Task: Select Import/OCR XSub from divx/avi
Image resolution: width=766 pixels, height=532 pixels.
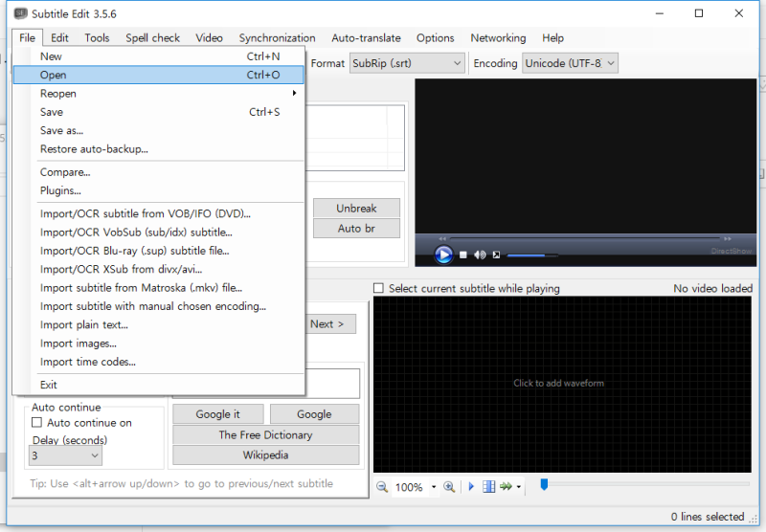Action: [159, 270]
